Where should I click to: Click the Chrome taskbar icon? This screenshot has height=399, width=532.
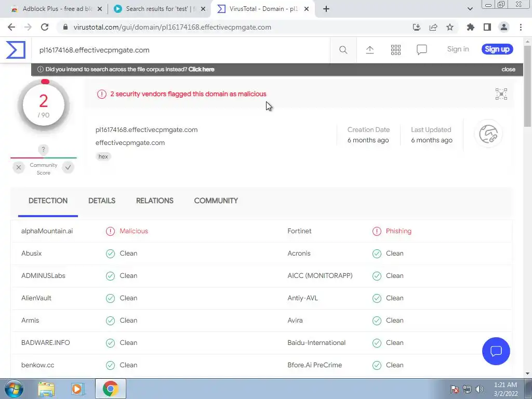[110, 389]
